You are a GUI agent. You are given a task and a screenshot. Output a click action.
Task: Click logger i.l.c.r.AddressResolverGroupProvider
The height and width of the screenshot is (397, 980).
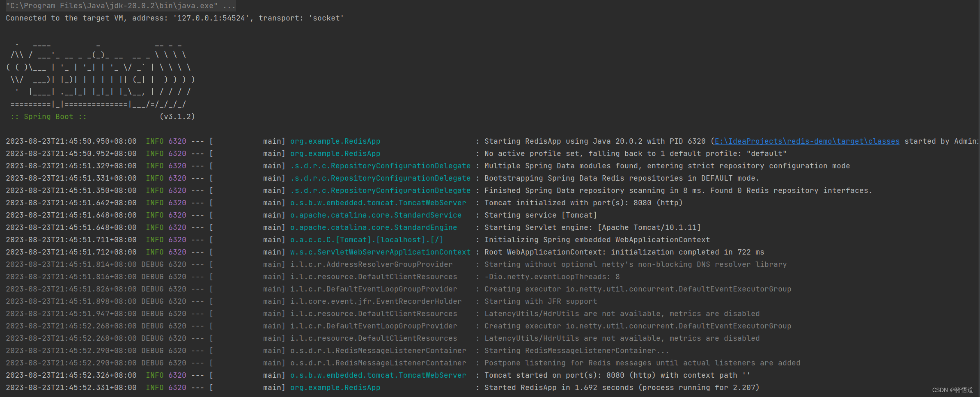[x=371, y=264]
